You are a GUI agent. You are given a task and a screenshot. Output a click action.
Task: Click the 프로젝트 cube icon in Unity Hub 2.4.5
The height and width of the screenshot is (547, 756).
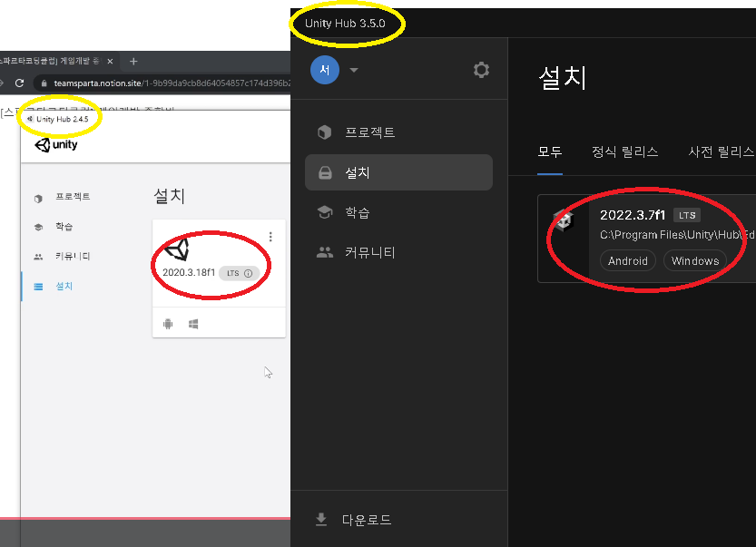[x=38, y=198]
